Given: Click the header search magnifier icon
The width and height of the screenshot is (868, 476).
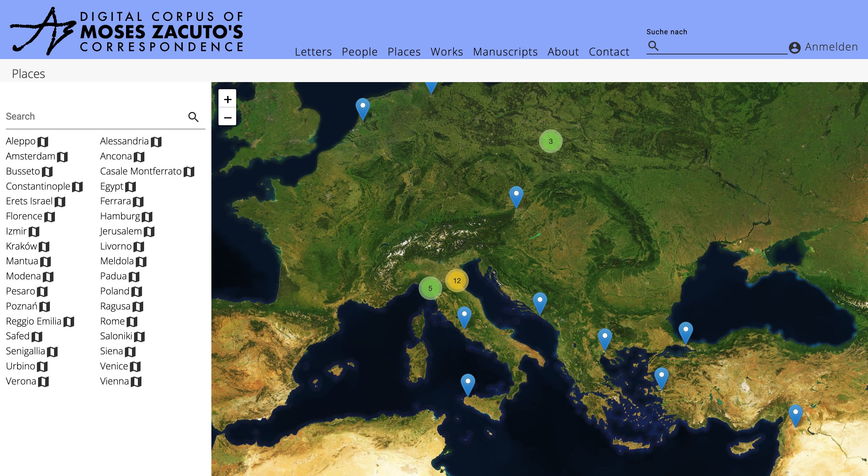Looking at the screenshot, I should (x=653, y=46).
